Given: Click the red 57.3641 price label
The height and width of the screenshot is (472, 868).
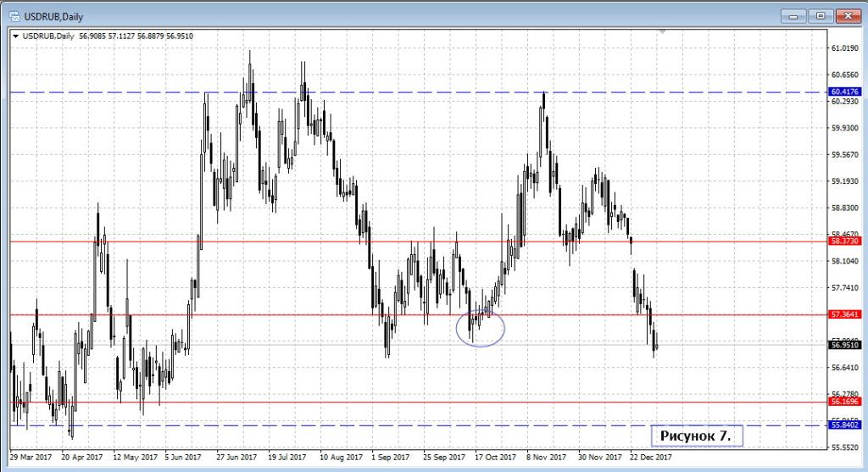Looking at the screenshot, I should click(845, 314).
